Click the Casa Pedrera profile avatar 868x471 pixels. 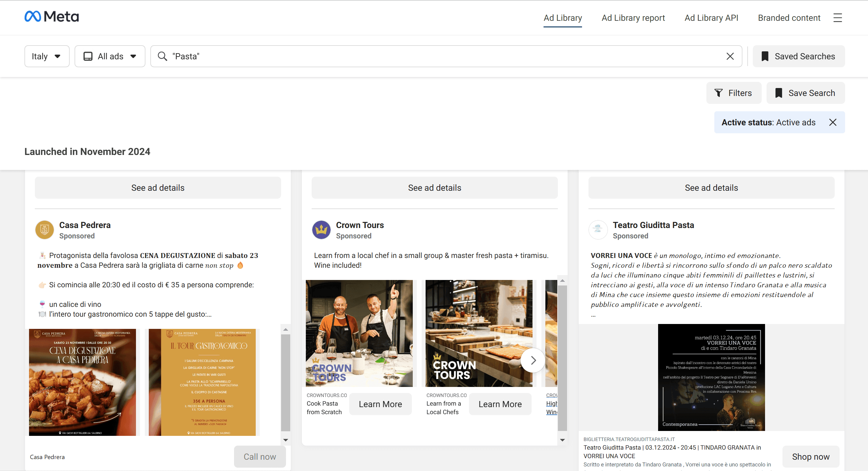pyautogui.click(x=45, y=230)
